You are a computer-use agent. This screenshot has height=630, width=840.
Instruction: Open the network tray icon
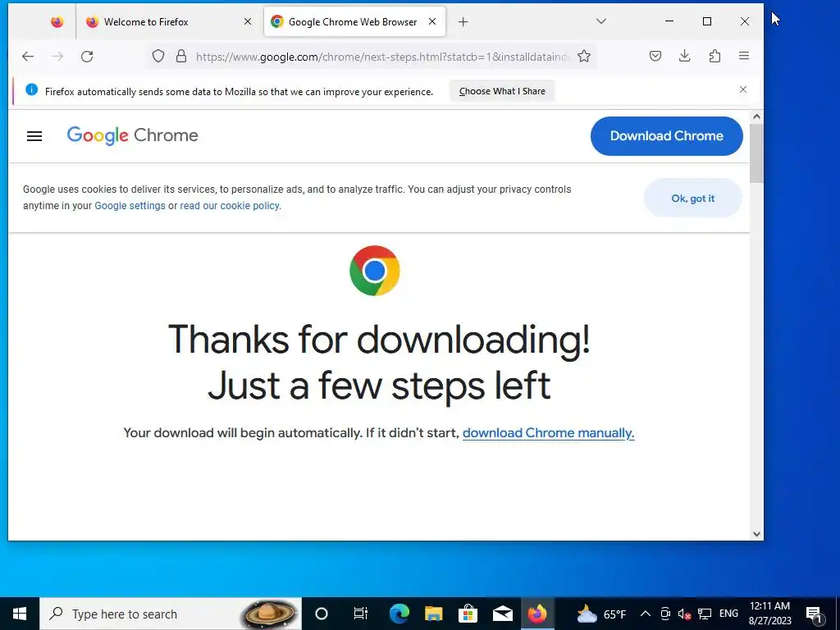705,614
